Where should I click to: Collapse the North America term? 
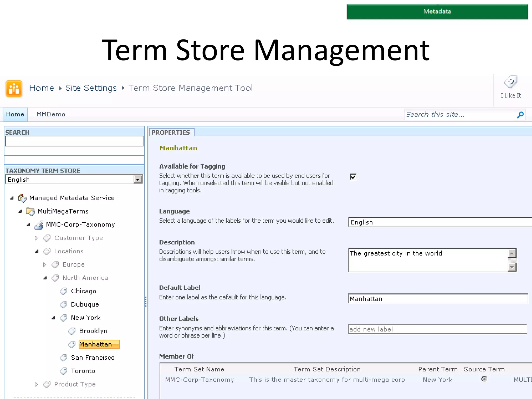pyautogui.click(x=45, y=278)
